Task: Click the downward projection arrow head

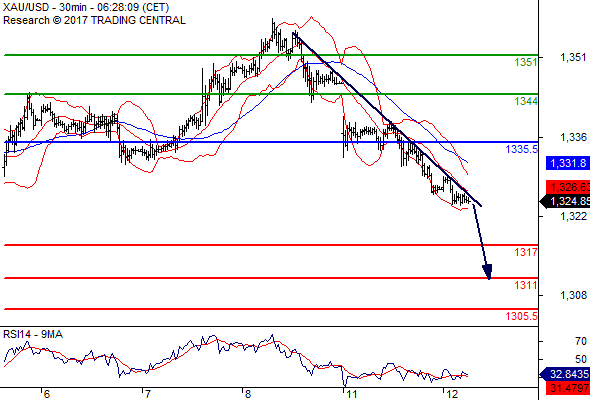Action: tap(488, 272)
